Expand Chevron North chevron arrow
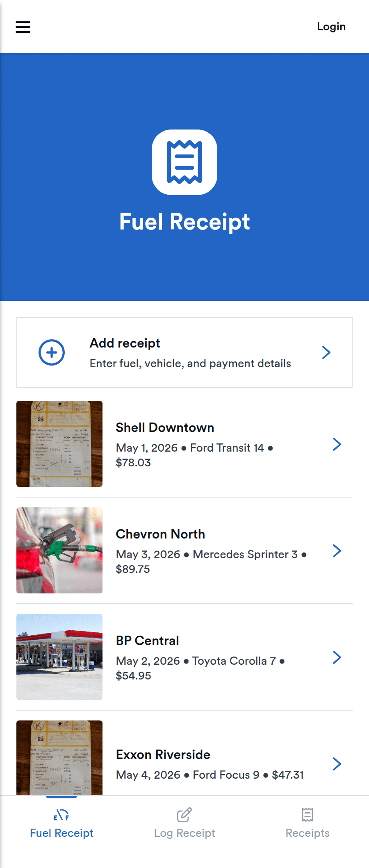369x868 pixels. coord(337,551)
